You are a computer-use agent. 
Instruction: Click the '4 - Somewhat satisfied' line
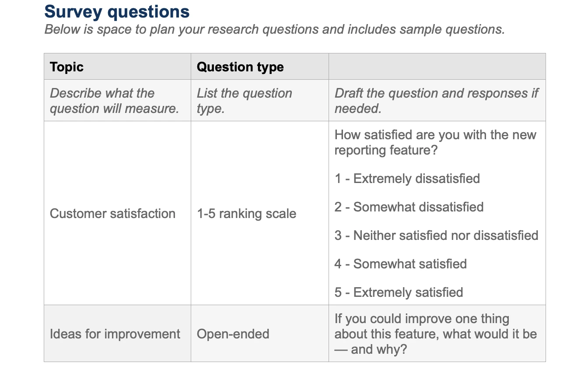[x=401, y=264]
